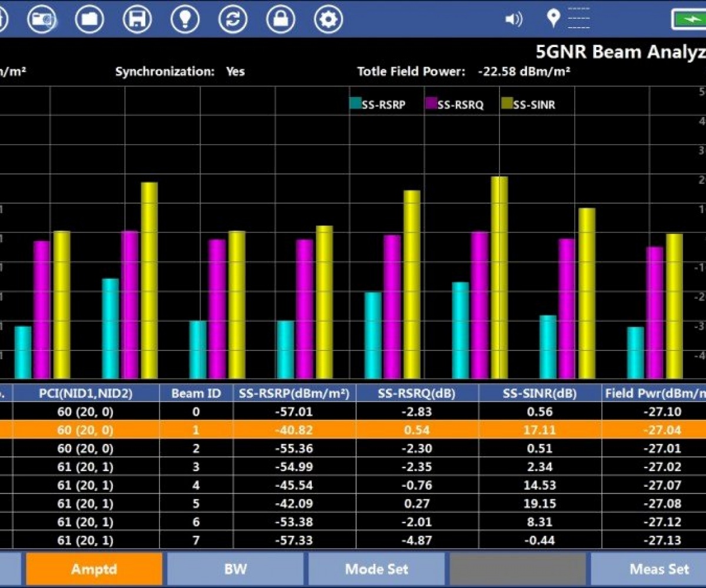The width and height of the screenshot is (706, 588).
Task: Select SS-RSRQ value 0.27
Action: point(417,503)
